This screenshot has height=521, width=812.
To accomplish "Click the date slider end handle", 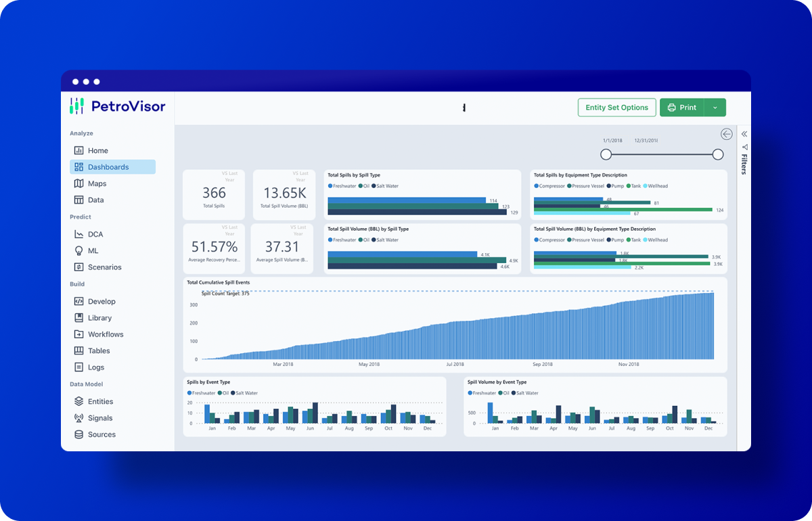I will [718, 155].
